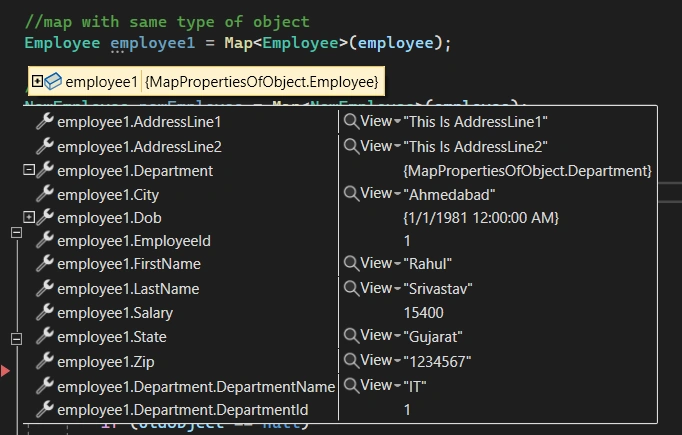Image resolution: width=682 pixels, height=435 pixels.
Task: Collapse the employee1.Department node
Action: [29, 170]
